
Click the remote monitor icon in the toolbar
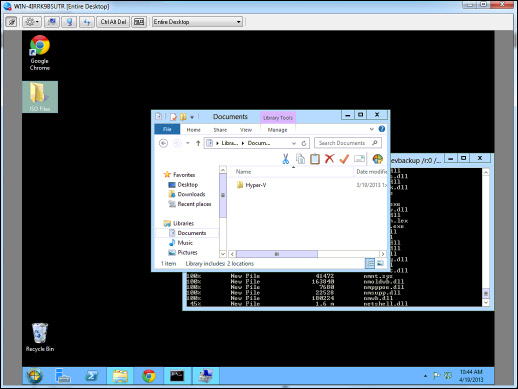[51, 22]
